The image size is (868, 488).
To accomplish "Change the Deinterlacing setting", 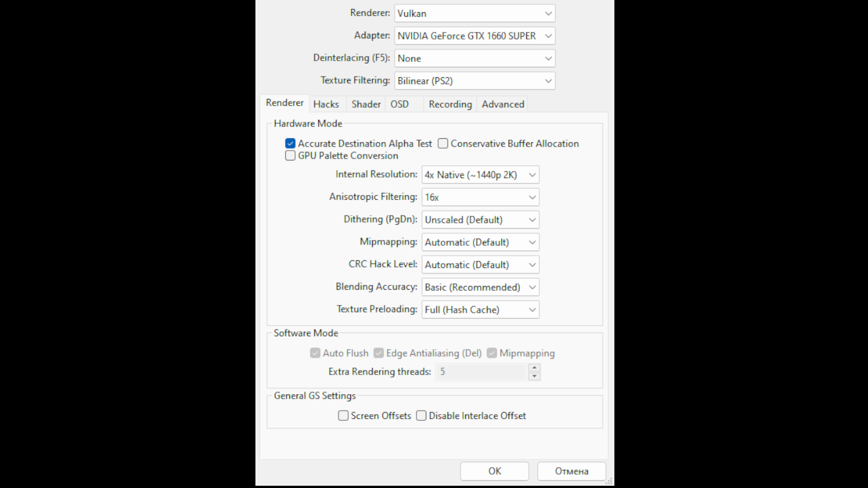I will [x=474, y=58].
